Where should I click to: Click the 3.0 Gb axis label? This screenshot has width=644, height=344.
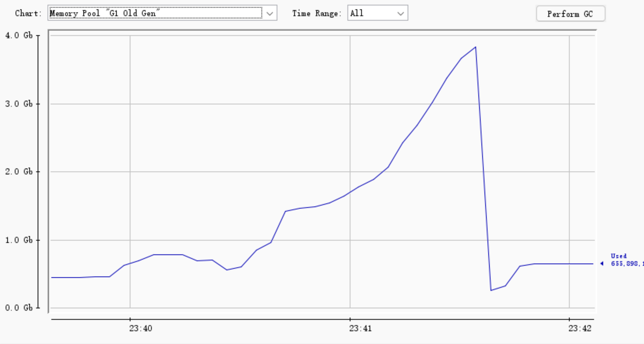(x=19, y=104)
